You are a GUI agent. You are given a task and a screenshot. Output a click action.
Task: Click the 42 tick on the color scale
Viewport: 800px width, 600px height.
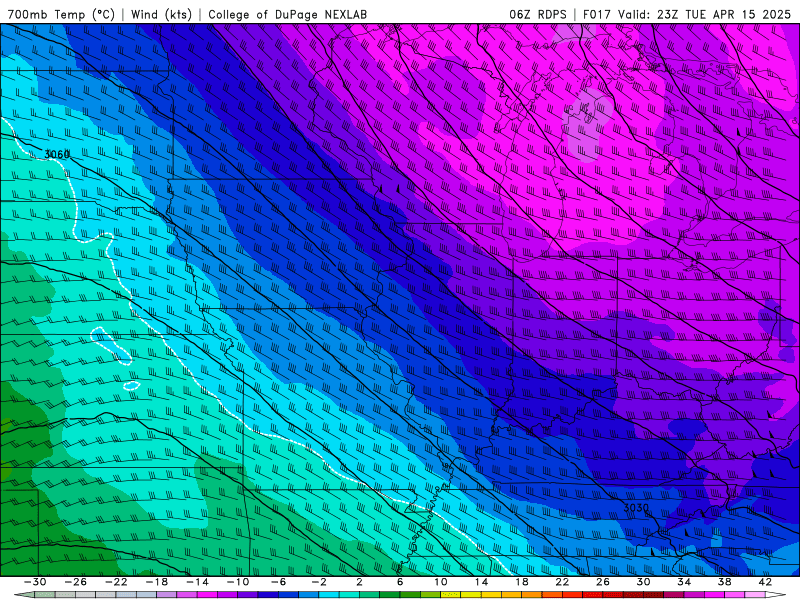click(x=765, y=582)
